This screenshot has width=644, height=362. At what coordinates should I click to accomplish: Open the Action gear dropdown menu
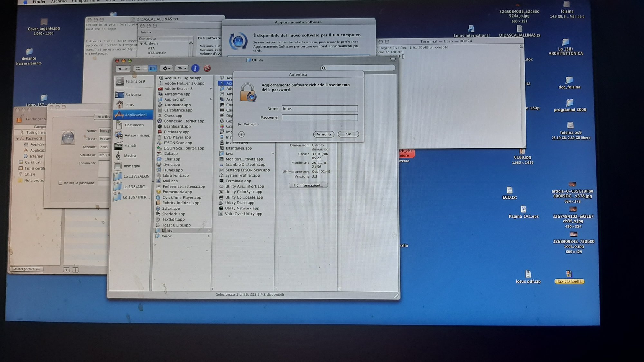click(x=166, y=69)
